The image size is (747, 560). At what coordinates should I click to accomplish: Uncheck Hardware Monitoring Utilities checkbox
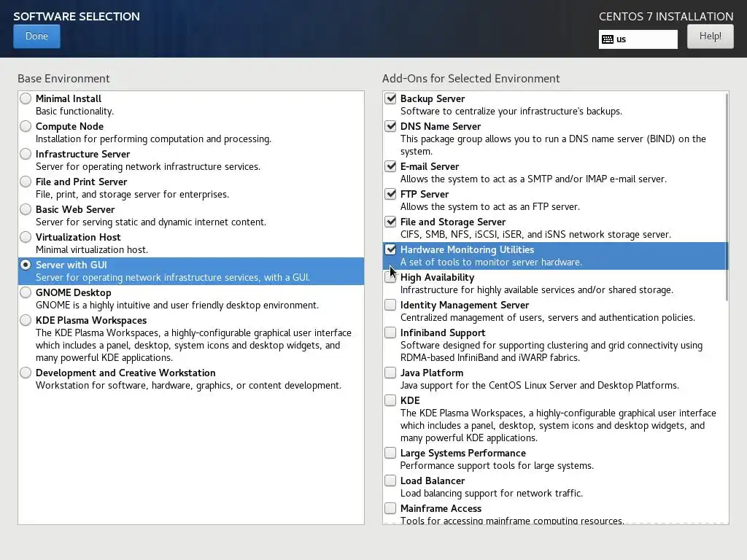(390, 249)
